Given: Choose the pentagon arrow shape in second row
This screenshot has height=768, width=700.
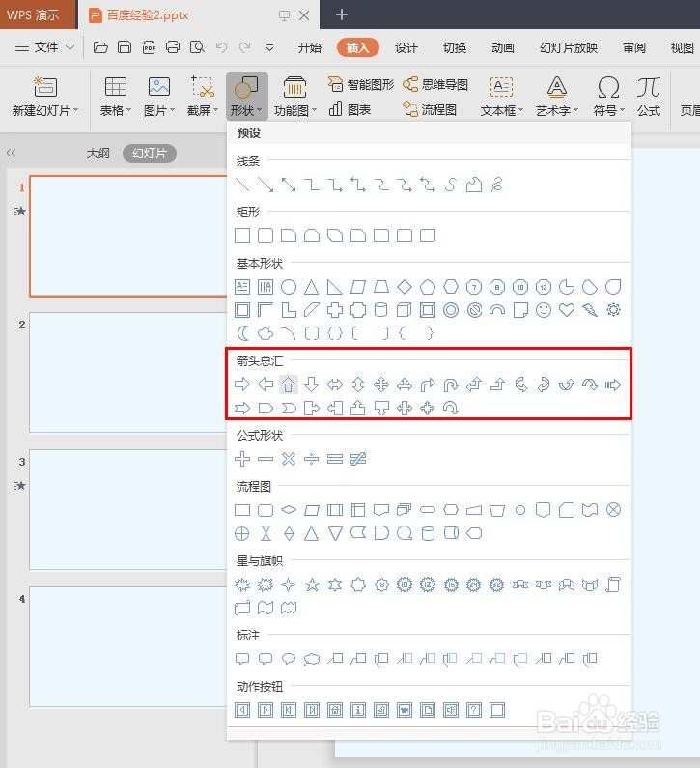Looking at the screenshot, I should point(266,408).
